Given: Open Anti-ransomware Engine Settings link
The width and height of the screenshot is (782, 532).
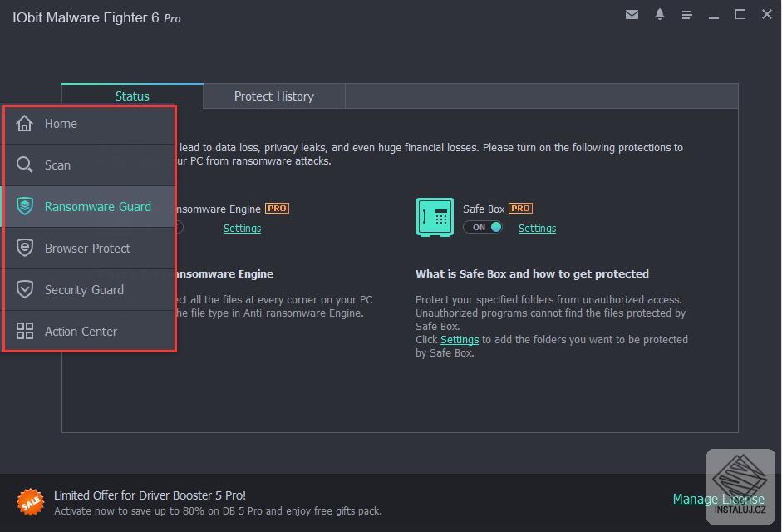Looking at the screenshot, I should [242, 228].
